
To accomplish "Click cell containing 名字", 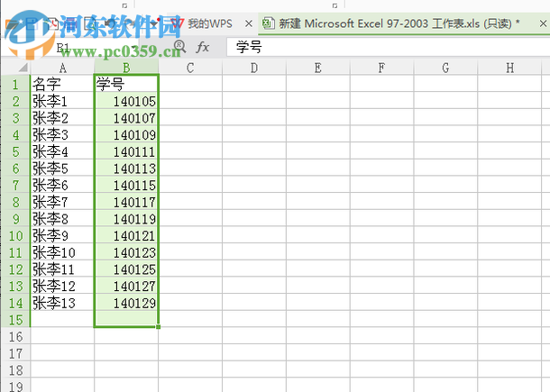I will pos(62,84).
